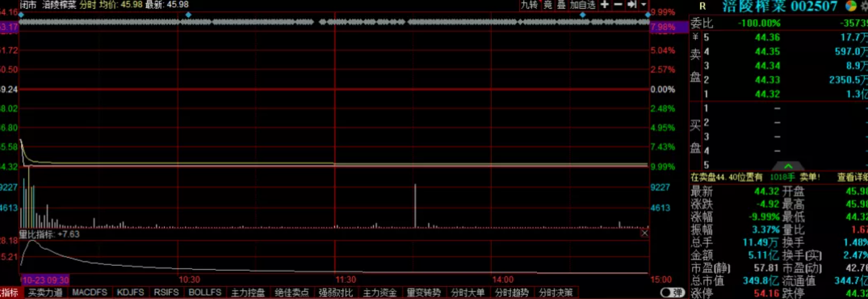Select the 主力资金 indicator tab
Image resolution: width=868 pixels, height=299 pixels.
(380, 293)
